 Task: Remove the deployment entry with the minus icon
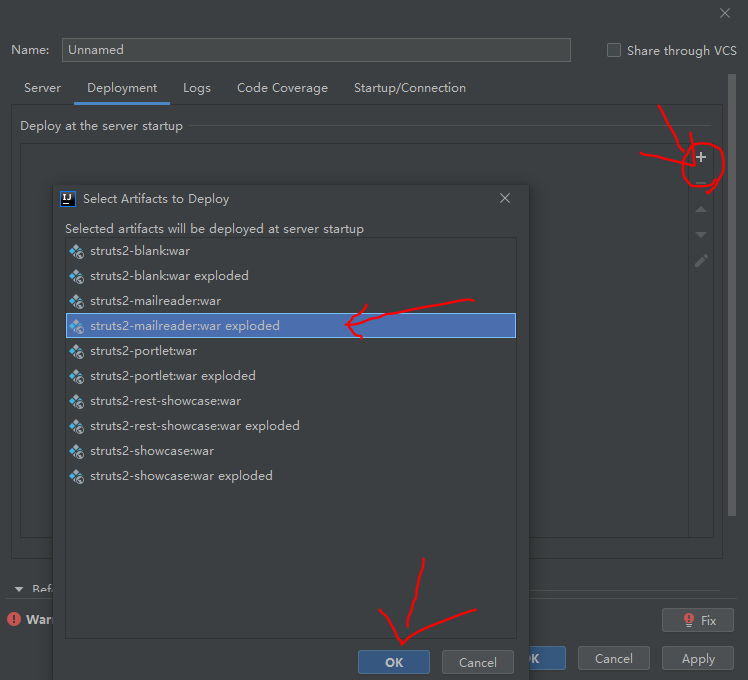(x=701, y=183)
